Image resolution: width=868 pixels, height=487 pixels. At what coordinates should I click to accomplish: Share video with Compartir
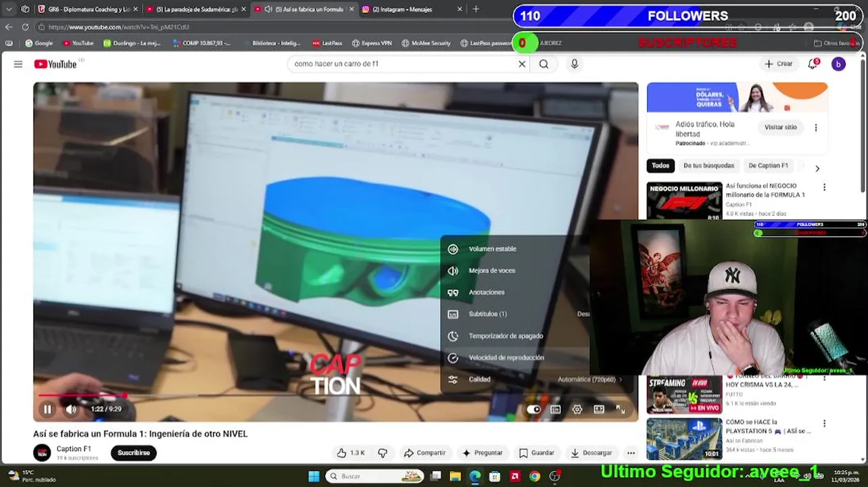[425, 453]
